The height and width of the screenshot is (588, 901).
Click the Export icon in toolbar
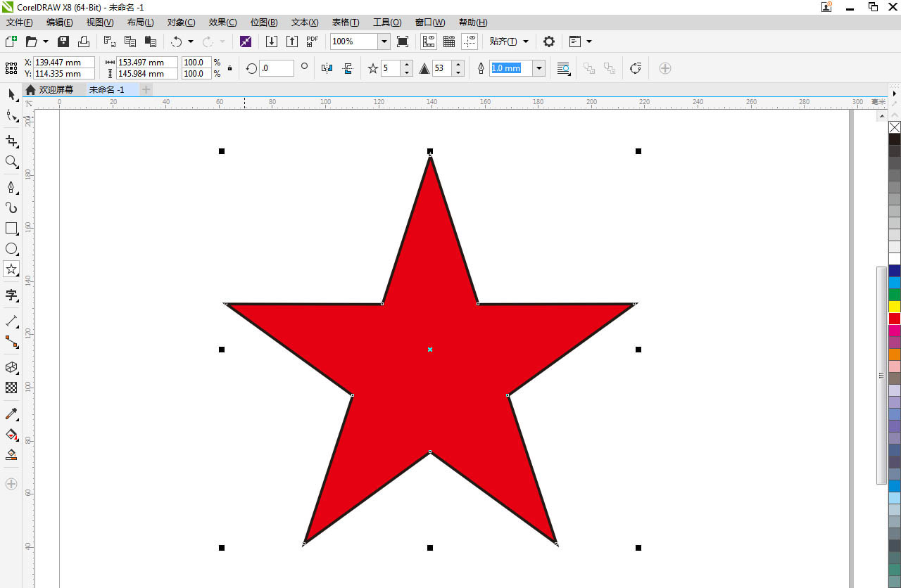coord(292,41)
